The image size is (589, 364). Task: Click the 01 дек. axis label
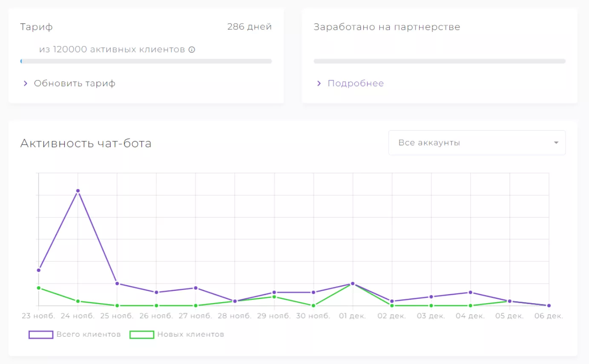point(353,316)
